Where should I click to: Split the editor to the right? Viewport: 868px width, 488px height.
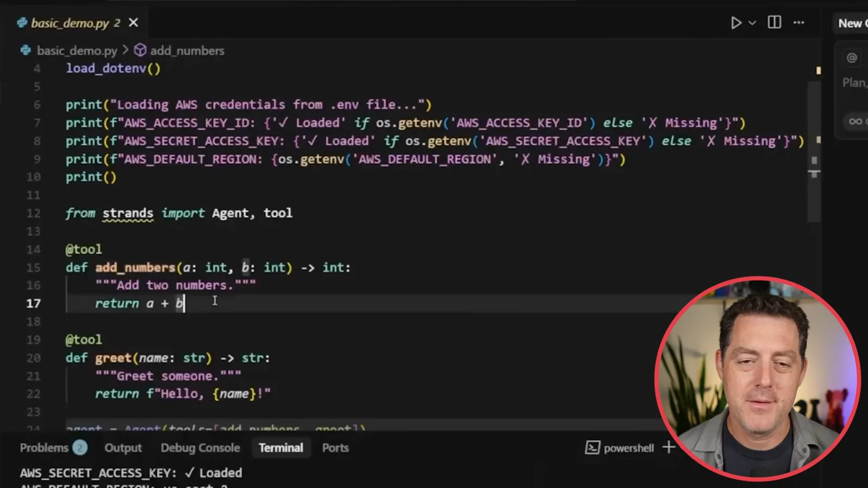coord(774,22)
